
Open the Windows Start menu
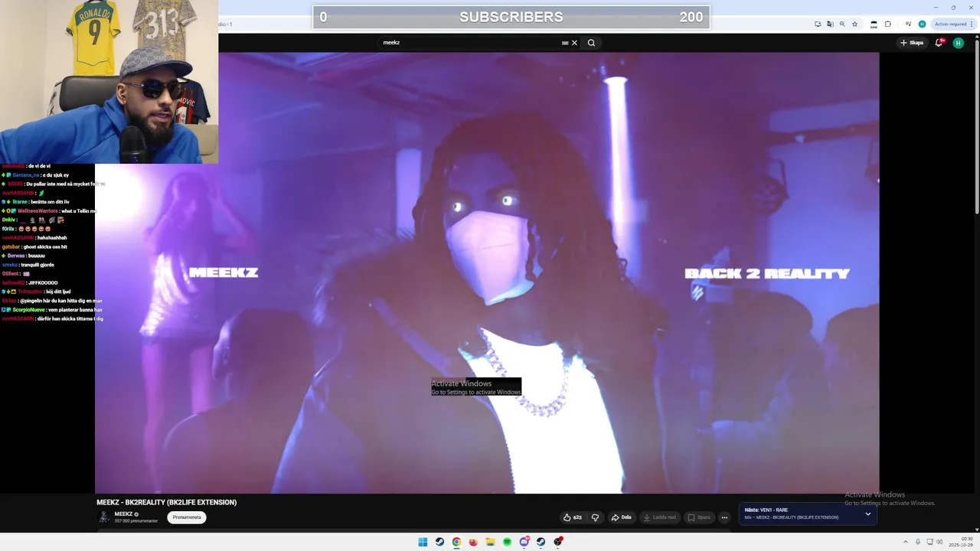(x=423, y=542)
